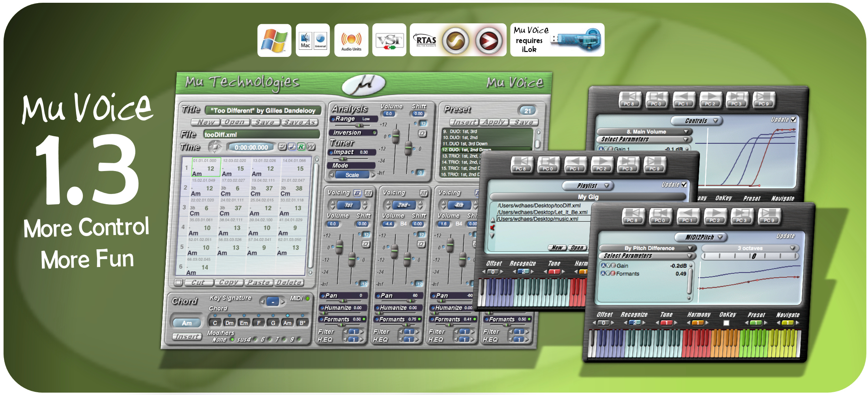Click PC 9 button in Controls window
The width and height of the screenshot is (868, 395).
(763, 100)
